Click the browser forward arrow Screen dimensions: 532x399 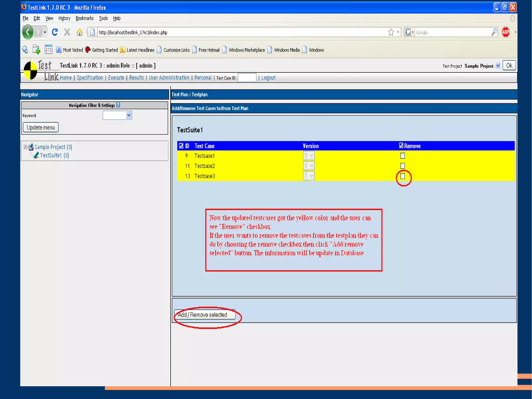tap(38, 32)
